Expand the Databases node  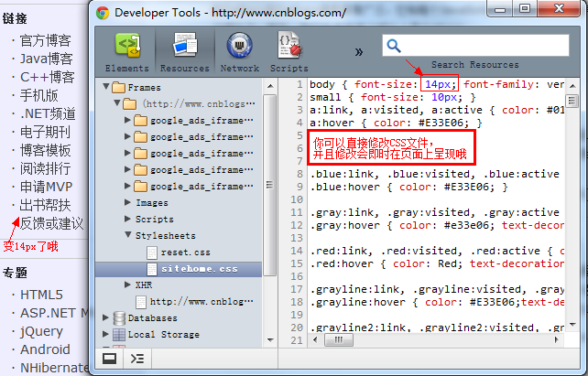click(x=105, y=317)
